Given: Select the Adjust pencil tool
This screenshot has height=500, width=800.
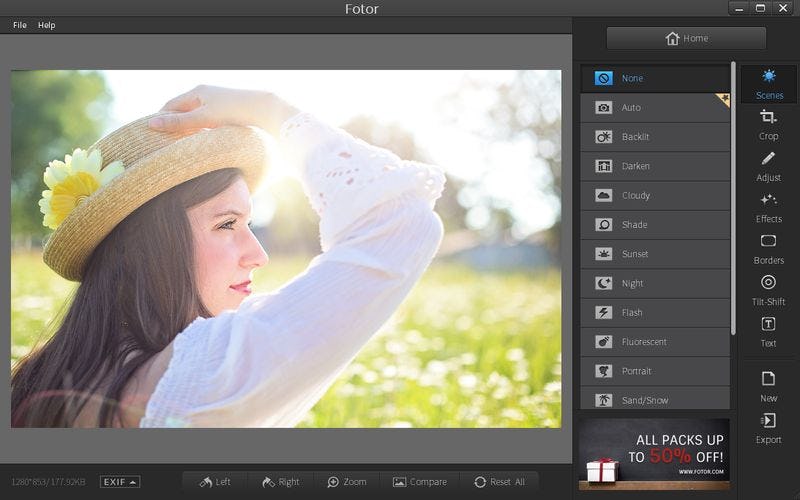Looking at the screenshot, I should [x=768, y=165].
